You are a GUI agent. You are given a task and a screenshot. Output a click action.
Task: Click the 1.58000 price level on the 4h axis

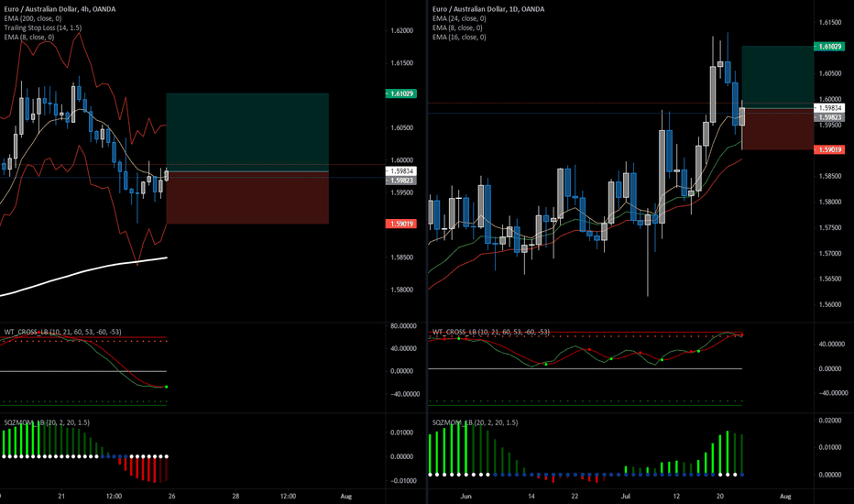(402, 290)
